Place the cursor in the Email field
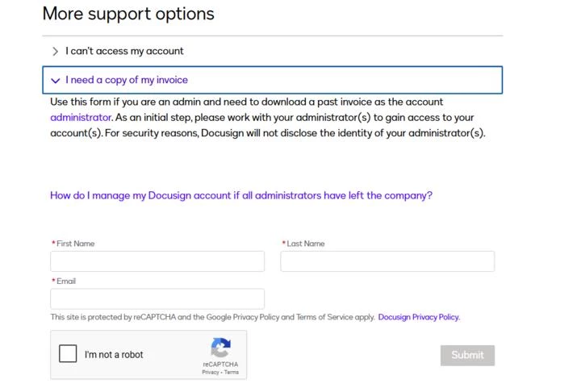 tap(157, 298)
